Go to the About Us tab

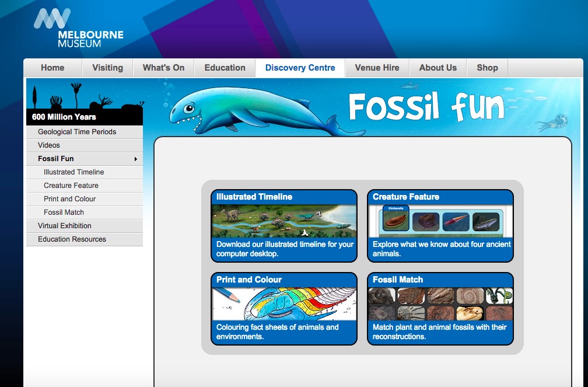(x=437, y=68)
